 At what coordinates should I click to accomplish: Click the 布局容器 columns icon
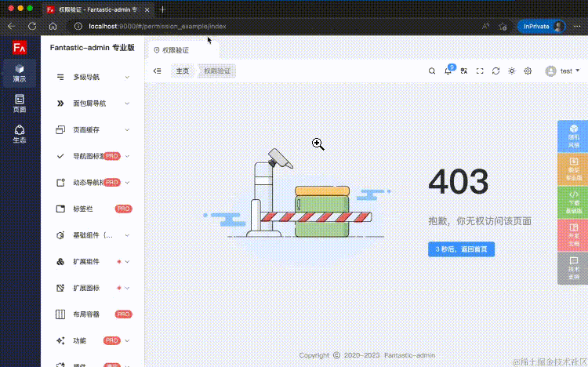pos(60,314)
